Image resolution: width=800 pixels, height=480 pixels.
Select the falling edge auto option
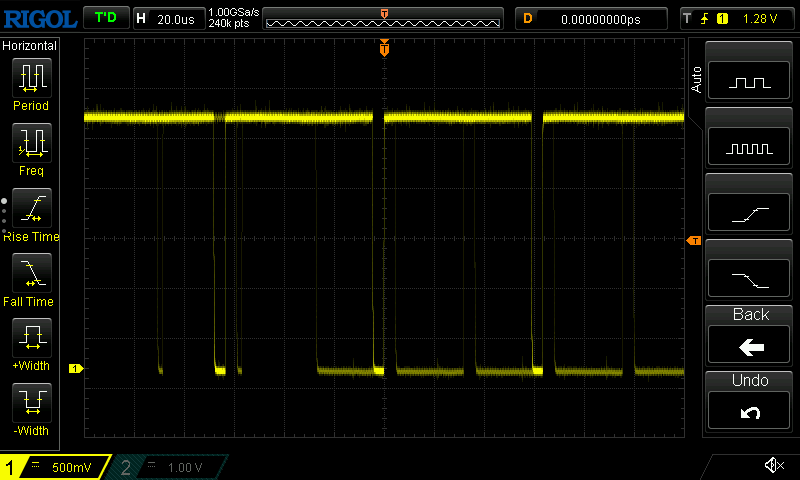pos(750,278)
